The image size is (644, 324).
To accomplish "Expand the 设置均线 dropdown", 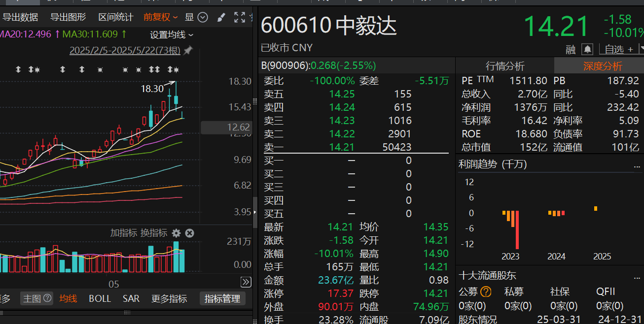I will click(x=172, y=34).
